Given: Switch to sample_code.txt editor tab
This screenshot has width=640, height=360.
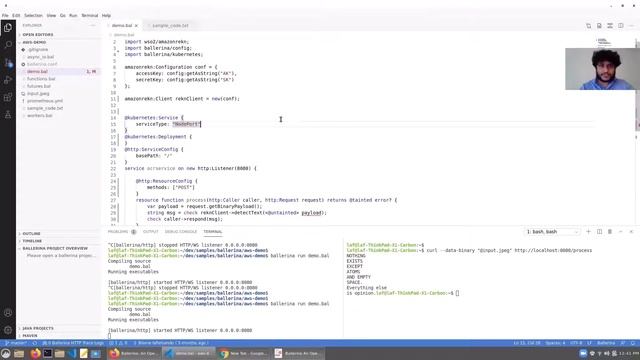Looking at the screenshot, I should pos(170,25).
